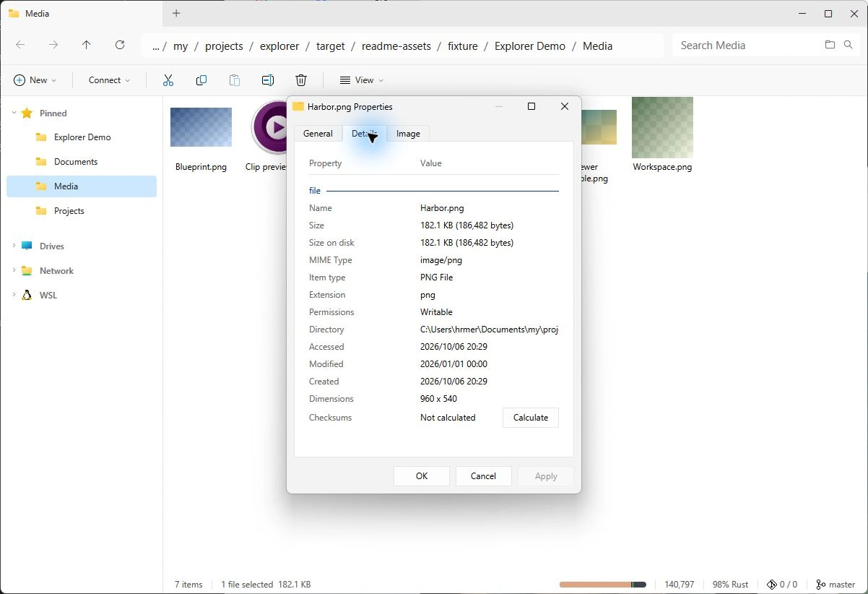
Task: Refresh the Media folder view
Action: tap(120, 45)
